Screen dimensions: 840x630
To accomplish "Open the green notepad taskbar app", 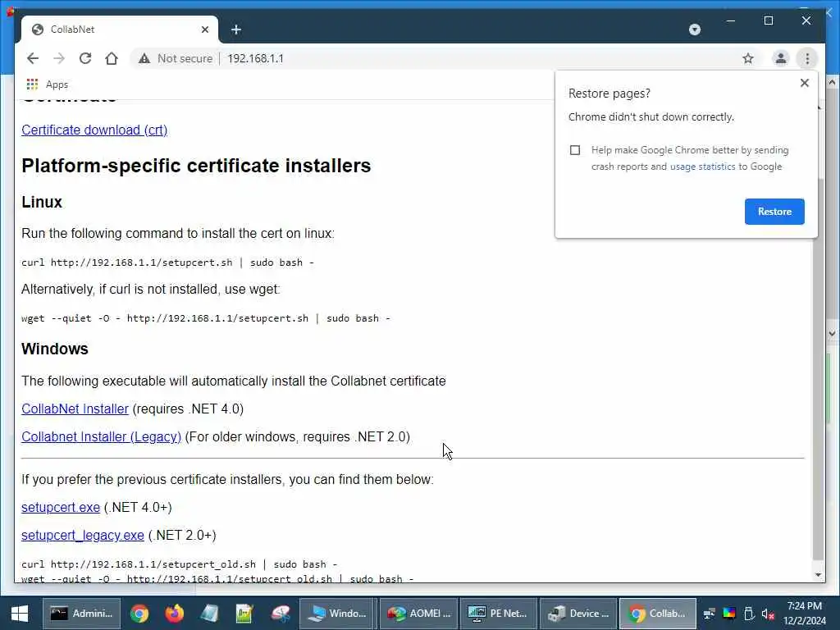I will click(x=244, y=614).
